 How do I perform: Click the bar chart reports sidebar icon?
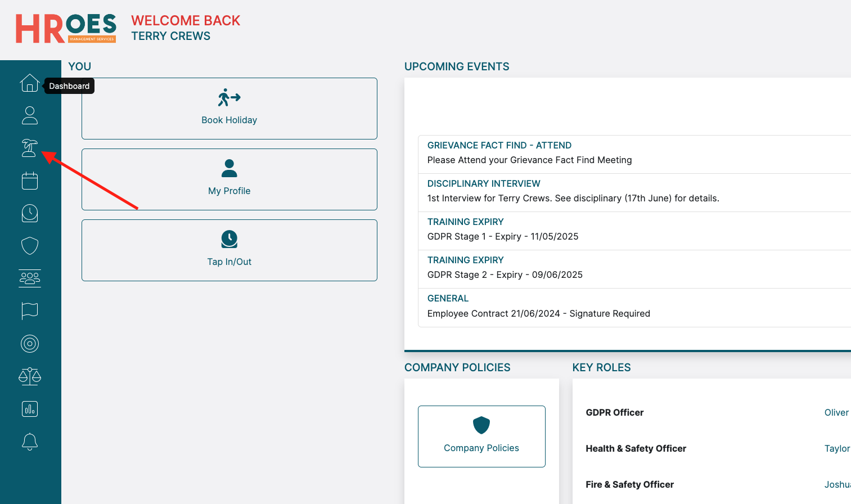coord(30,409)
